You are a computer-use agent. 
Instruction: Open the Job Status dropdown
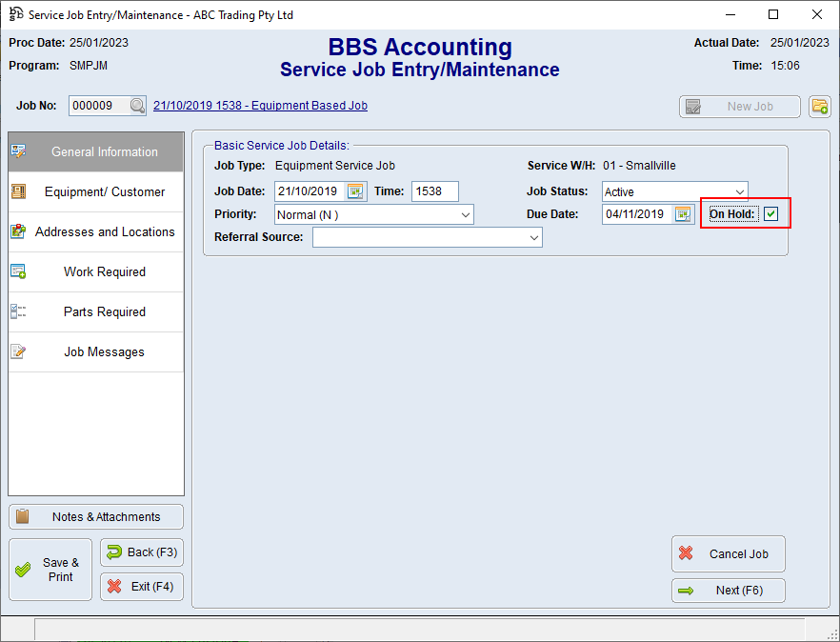tap(741, 191)
